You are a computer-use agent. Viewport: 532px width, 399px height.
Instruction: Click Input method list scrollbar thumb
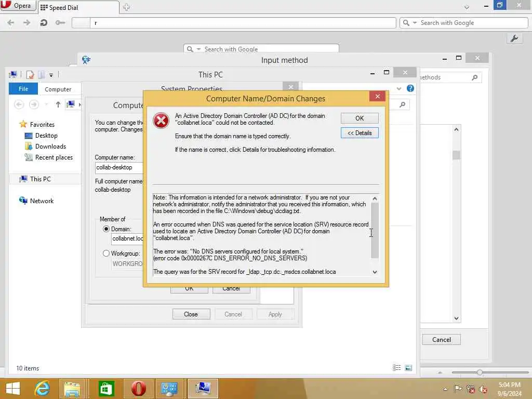[456, 155]
